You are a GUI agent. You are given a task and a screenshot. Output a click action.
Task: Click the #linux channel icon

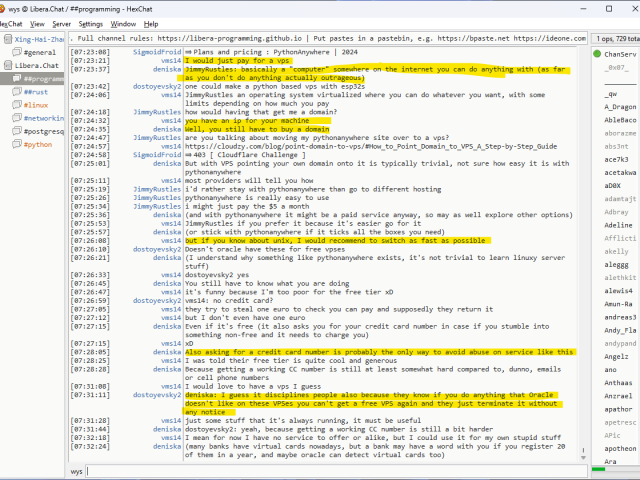pyautogui.click(x=16, y=104)
